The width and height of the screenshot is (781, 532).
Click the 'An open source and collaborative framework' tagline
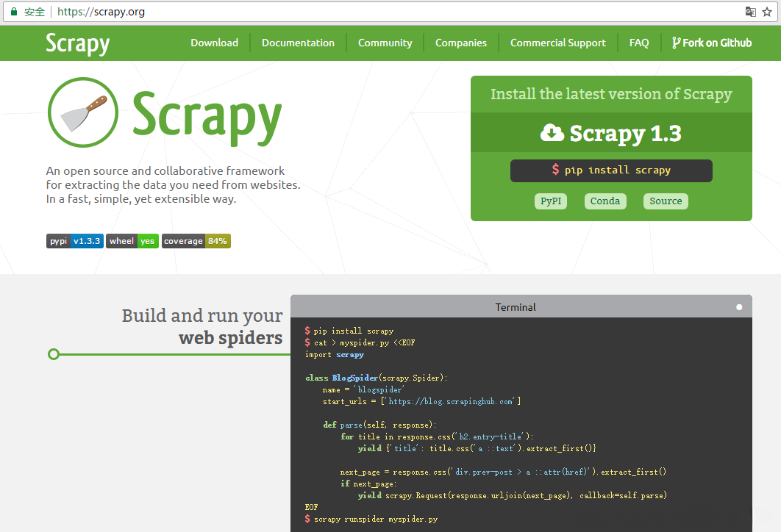[165, 170]
